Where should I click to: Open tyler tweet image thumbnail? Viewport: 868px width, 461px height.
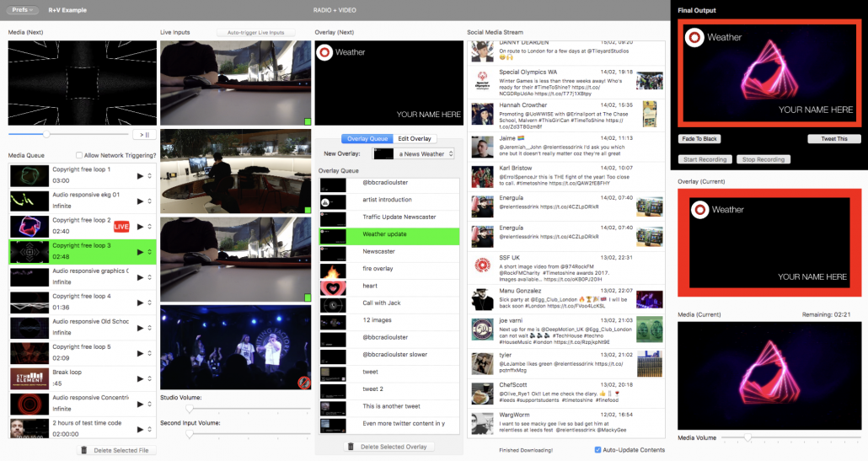650,363
